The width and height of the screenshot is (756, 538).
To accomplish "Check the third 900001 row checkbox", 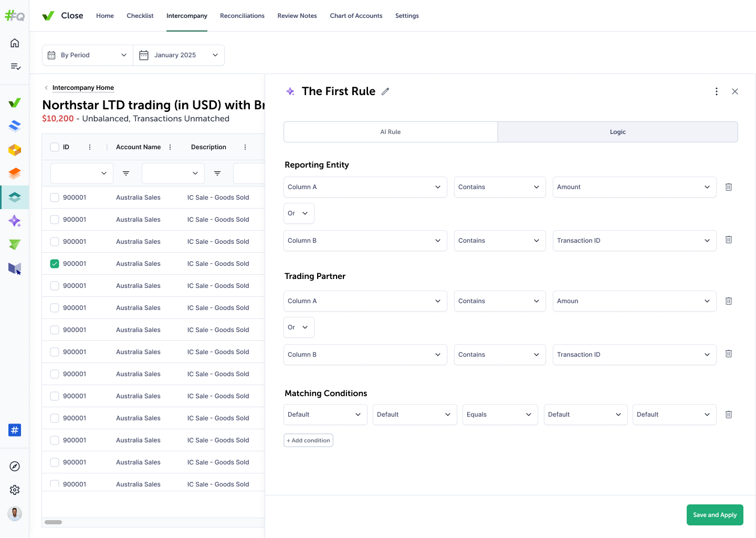I will [x=55, y=242].
